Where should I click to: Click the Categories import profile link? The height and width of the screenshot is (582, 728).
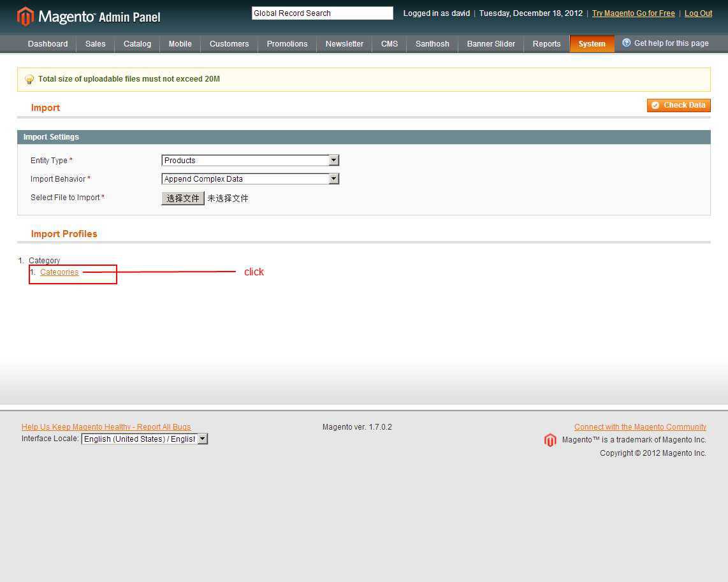click(59, 272)
